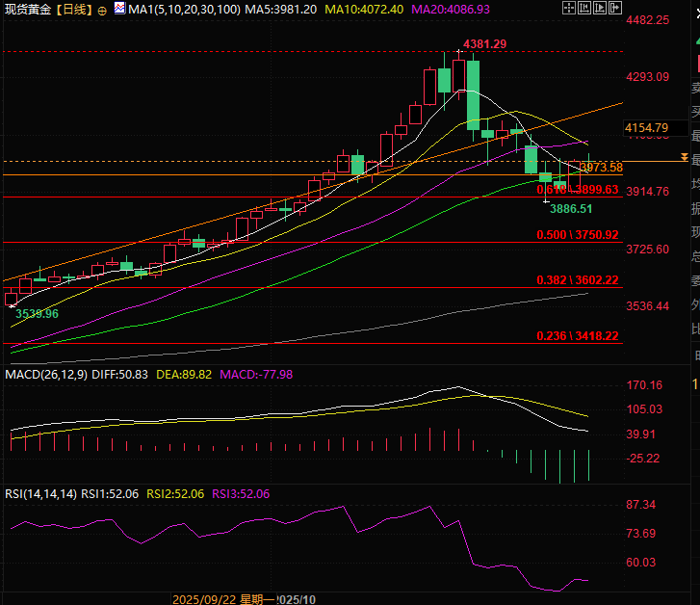Click the crosshair cursor icon in the chart header

pos(569,8)
